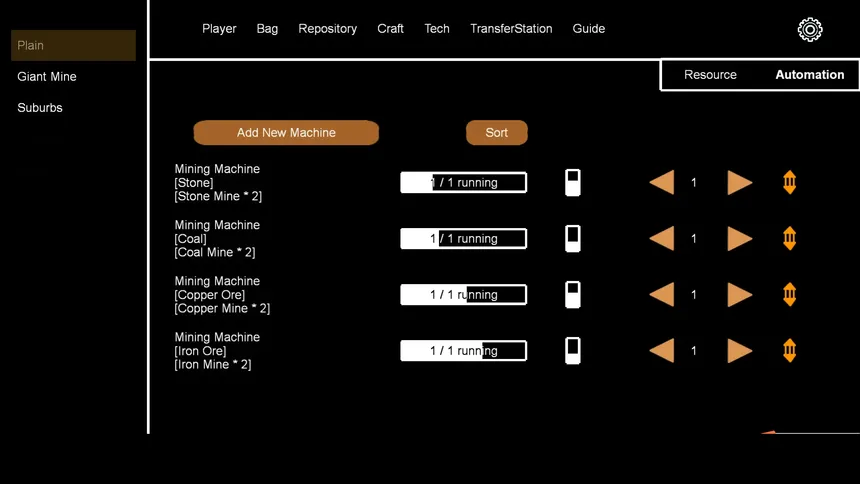Click the Stone machine running progress bar
This screenshot has width=860, height=484.
coord(463,183)
